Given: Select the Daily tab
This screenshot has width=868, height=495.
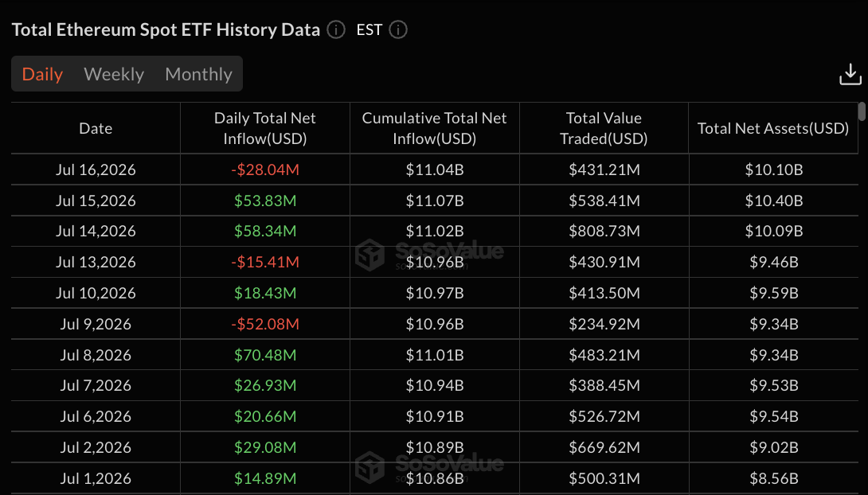Looking at the screenshot, I should (42, 74).
